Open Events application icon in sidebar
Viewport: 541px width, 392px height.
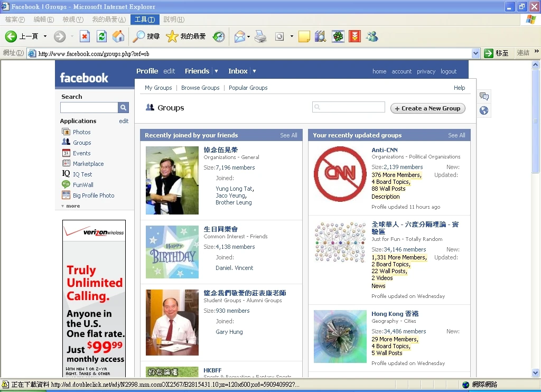66,153
